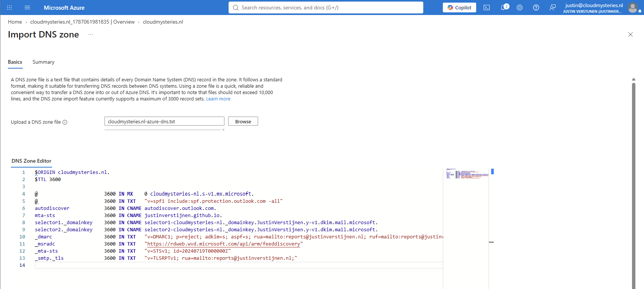Select the DNS Zone Editor tab
Image resolution: width=644 pixels, height=289 pixels.
(x=31, y=161)
